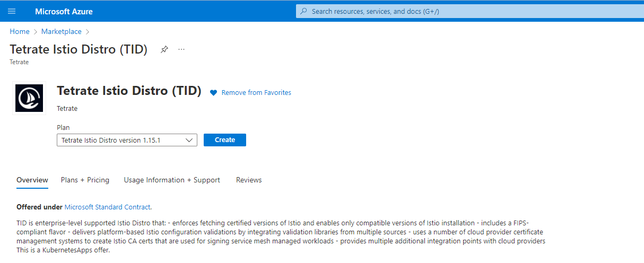Click Tetrate publisher name beside the logo

coord(67,109)
